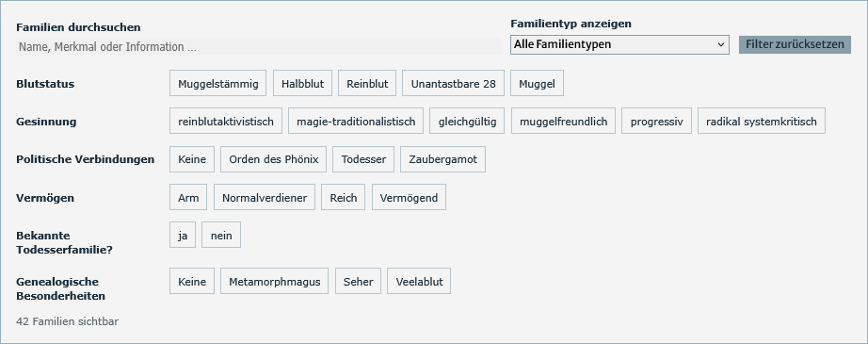Select the Zaubergamot filter
Image resolution: width=868 pixels, height=344 pixels.
coord(442,159)
